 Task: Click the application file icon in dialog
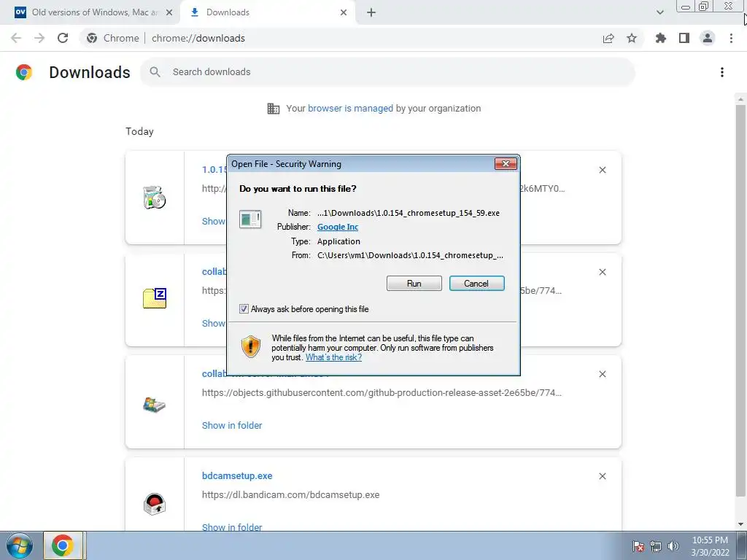coord(250,219)
